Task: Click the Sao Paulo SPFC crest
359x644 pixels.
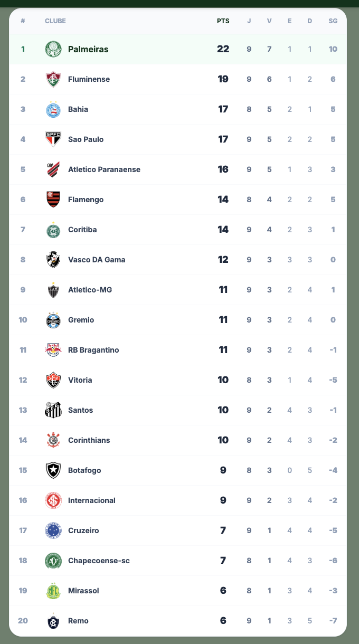Action: [53, 139]
